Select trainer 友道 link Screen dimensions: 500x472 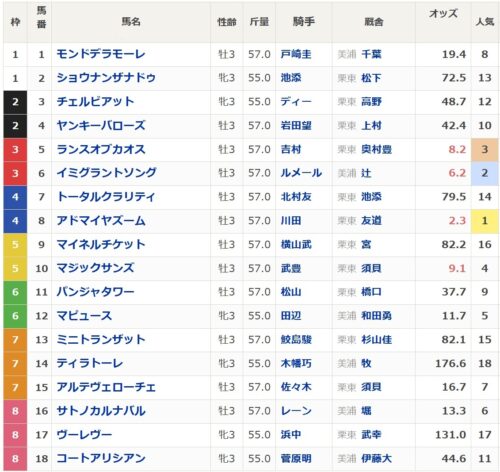pyautogui.click(x=371, y=221)
